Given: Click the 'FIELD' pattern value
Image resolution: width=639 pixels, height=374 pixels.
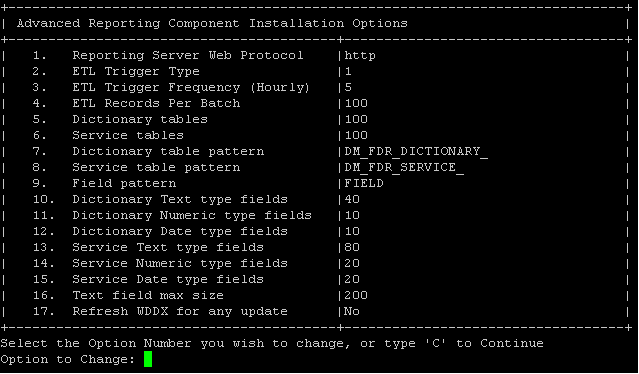Looking at the screenshot, I should (x=364, y=183).
